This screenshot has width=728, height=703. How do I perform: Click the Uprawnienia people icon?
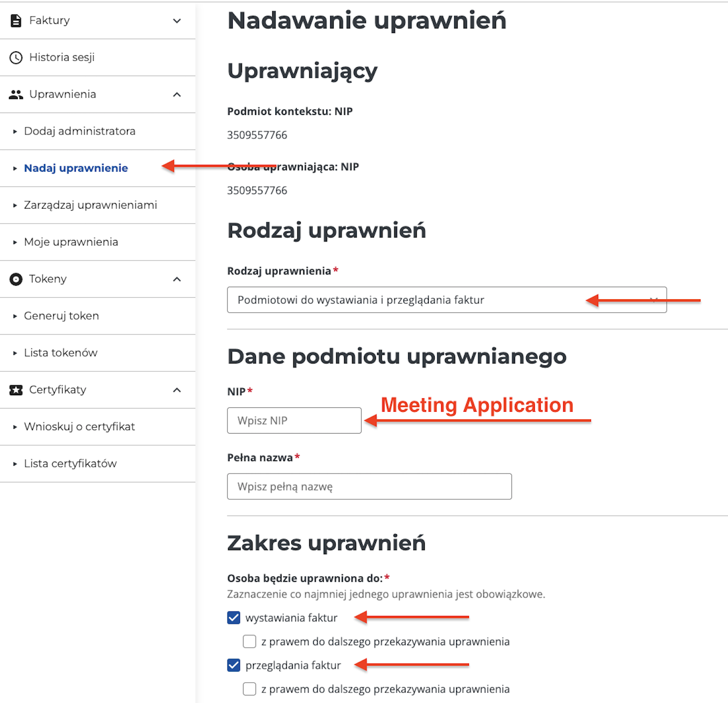tap(16, 95)
